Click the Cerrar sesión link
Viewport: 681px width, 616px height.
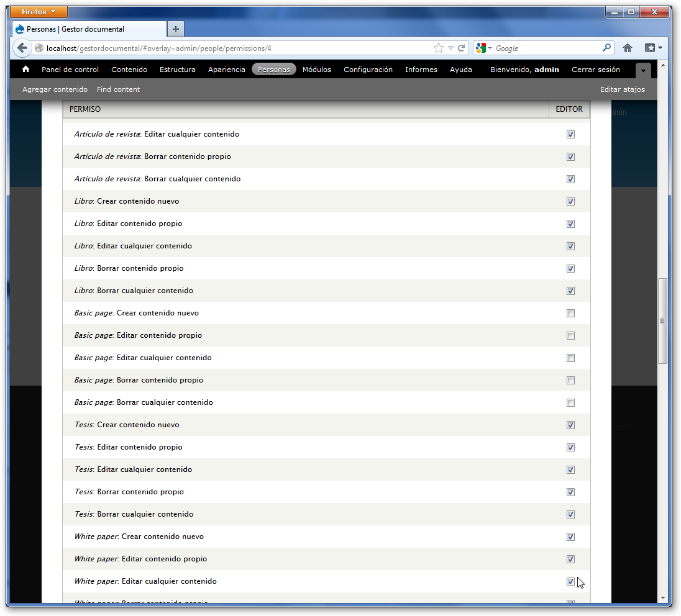click(x=595, y=70)
